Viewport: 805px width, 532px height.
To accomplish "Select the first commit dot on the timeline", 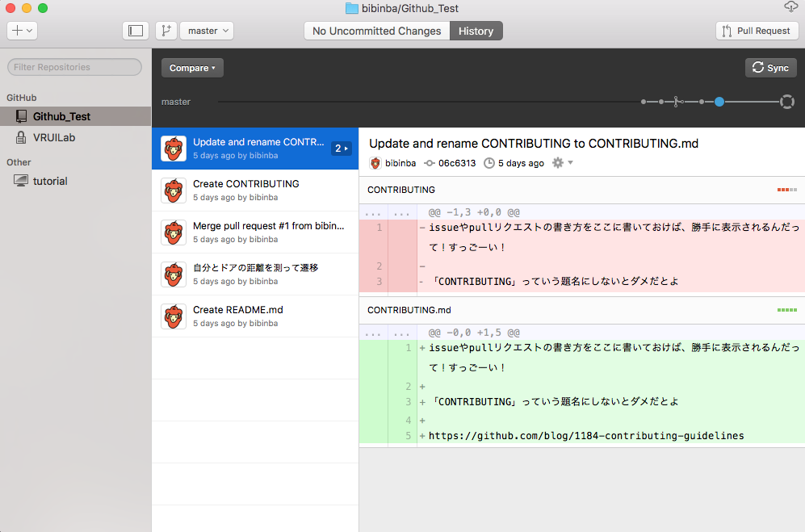I will tap(644, 102).
